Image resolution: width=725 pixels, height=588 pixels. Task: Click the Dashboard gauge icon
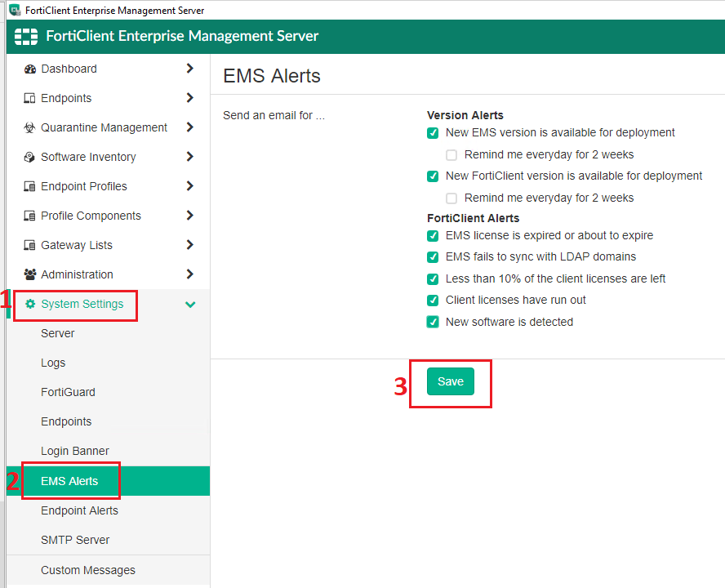[30, 69]
